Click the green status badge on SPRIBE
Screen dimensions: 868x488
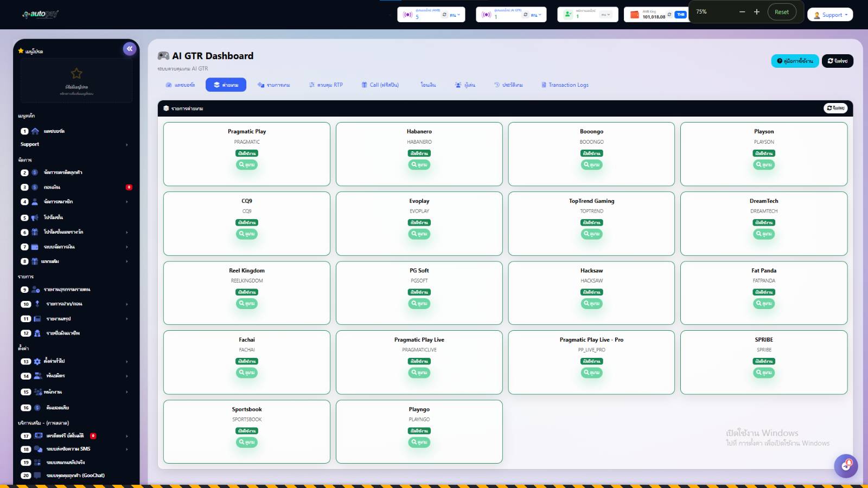(764, 362)
